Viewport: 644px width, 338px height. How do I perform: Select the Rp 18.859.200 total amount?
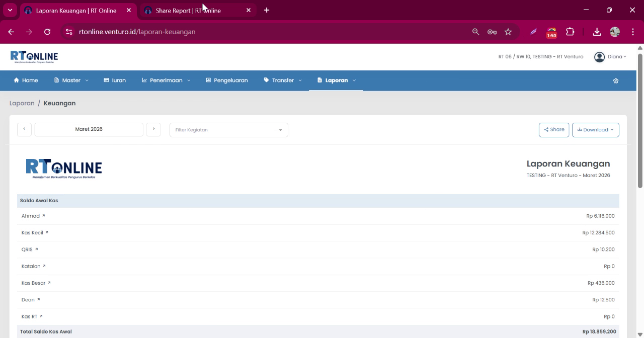coord(599,331)
